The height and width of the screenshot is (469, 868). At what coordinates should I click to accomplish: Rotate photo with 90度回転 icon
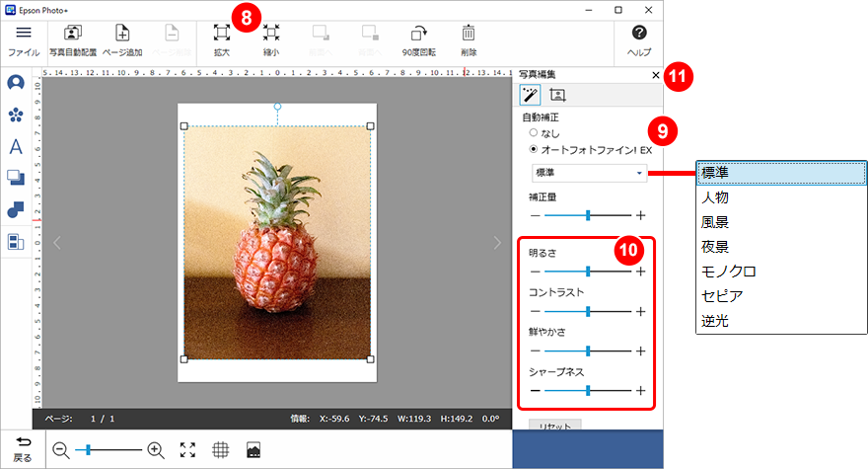pyautogui.click(x=421, y=37)
